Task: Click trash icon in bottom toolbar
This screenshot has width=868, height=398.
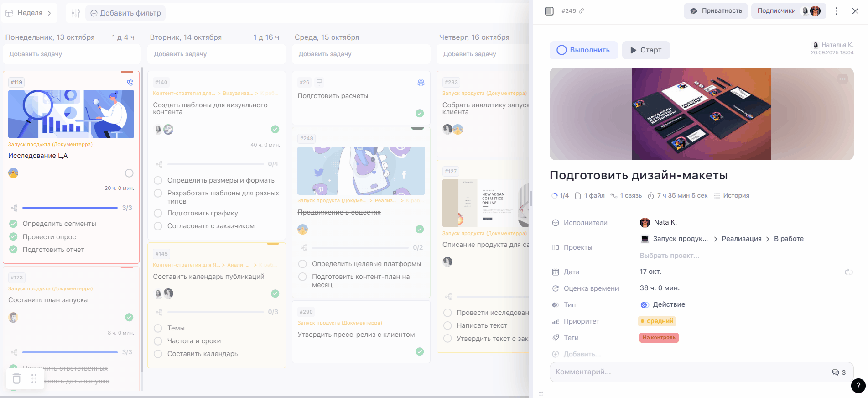Action: point(17,379)
